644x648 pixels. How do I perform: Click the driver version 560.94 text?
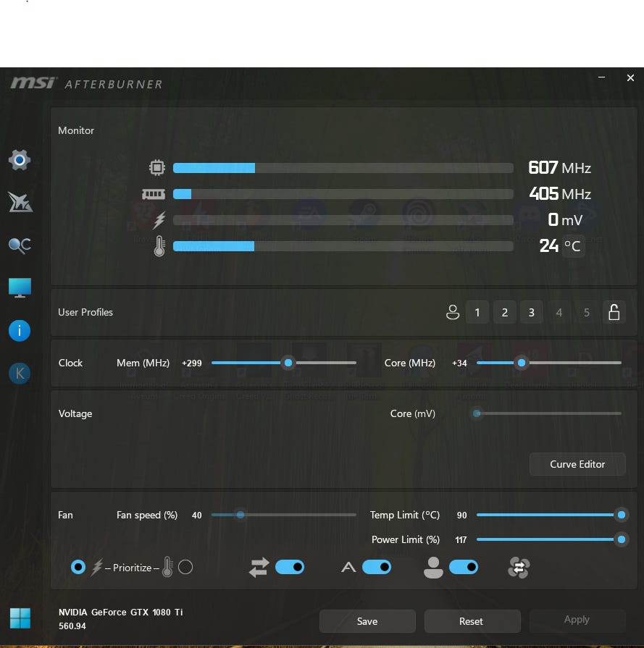click(72, 626)
